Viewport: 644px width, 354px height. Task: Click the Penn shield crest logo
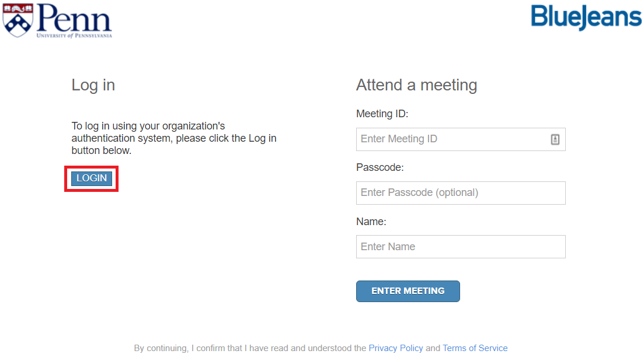(16, 19)
